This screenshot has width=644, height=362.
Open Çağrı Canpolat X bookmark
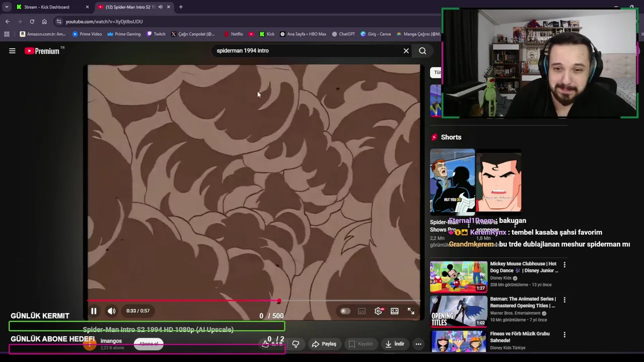click(x=193, y=34)
